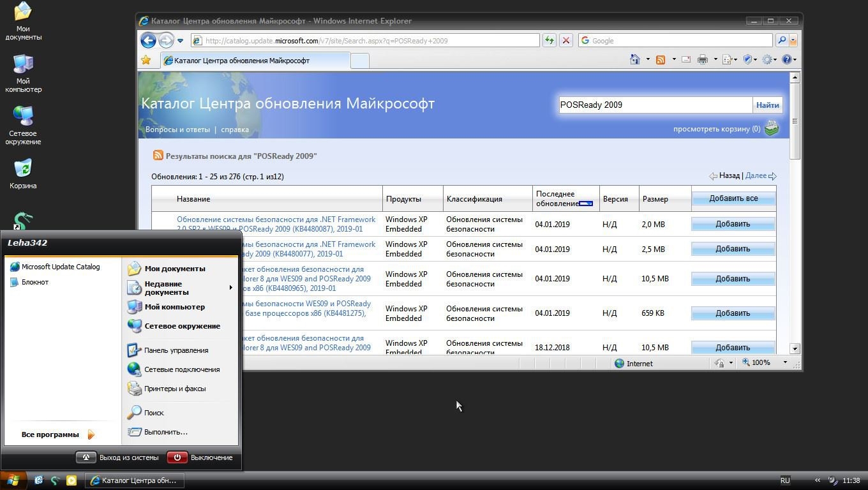Open the Safety shield menu icon
This screenshot has height=490, width=868.
pos(750,59)
